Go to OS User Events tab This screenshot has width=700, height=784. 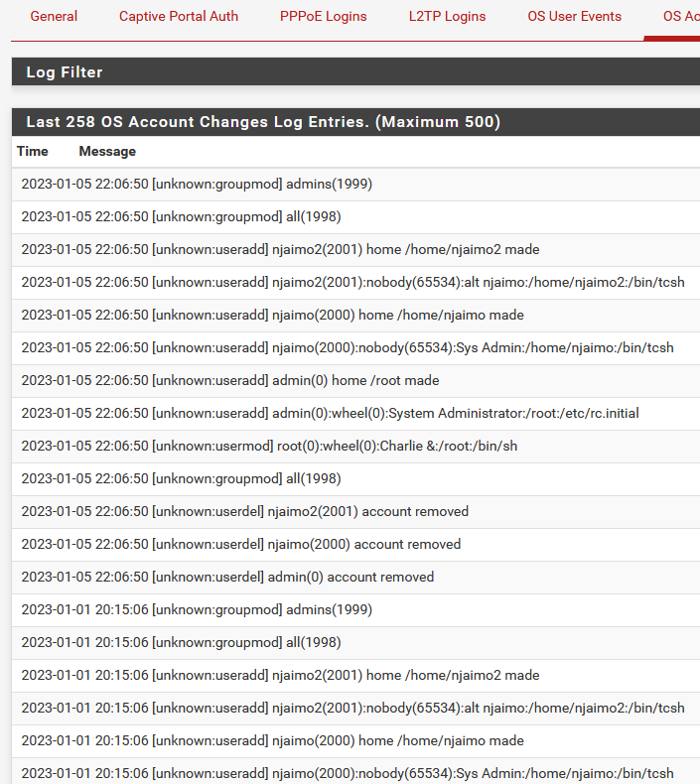pyautogui.click(x=575, y=16)
